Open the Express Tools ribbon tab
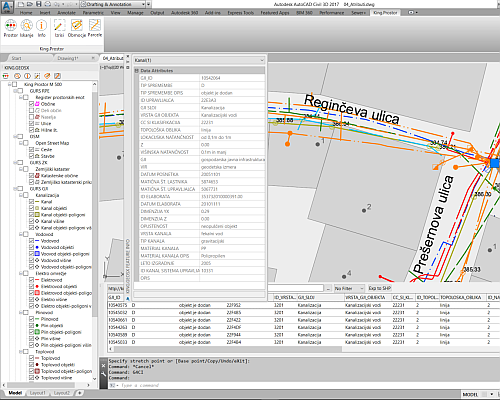500x400 pixels. click(x=241, y=13)
